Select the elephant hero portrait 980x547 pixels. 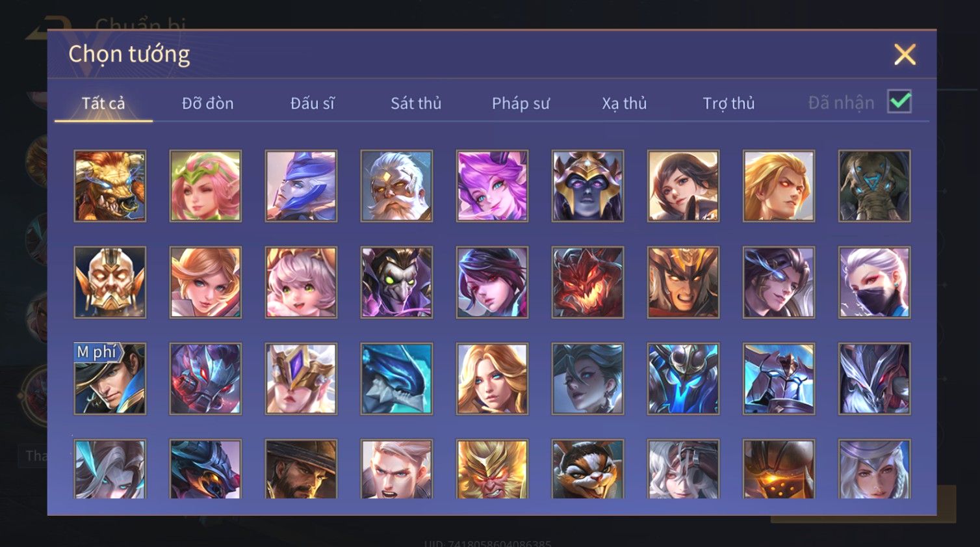click(x=874, y=186)
